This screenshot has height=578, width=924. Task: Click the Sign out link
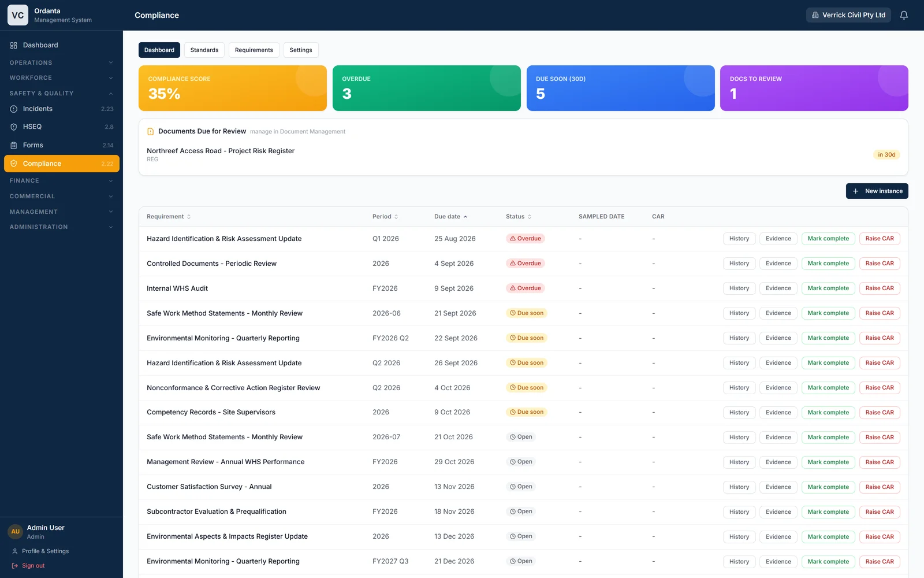click(28, 566)
